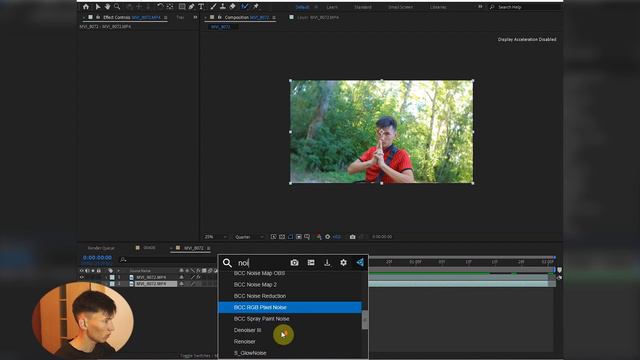Expand the hidden panel tabs chevron beside Effect Controls
The height and width of the screenshot is (360, 640).
point(195,18)
